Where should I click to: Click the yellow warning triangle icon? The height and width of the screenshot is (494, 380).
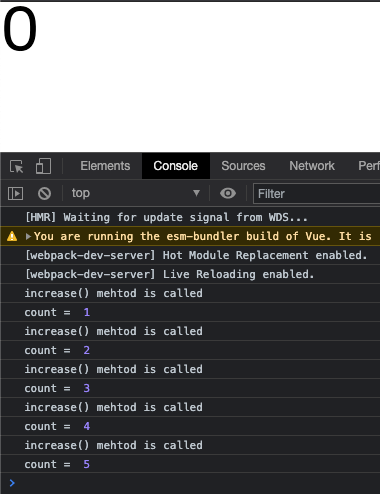12,236
